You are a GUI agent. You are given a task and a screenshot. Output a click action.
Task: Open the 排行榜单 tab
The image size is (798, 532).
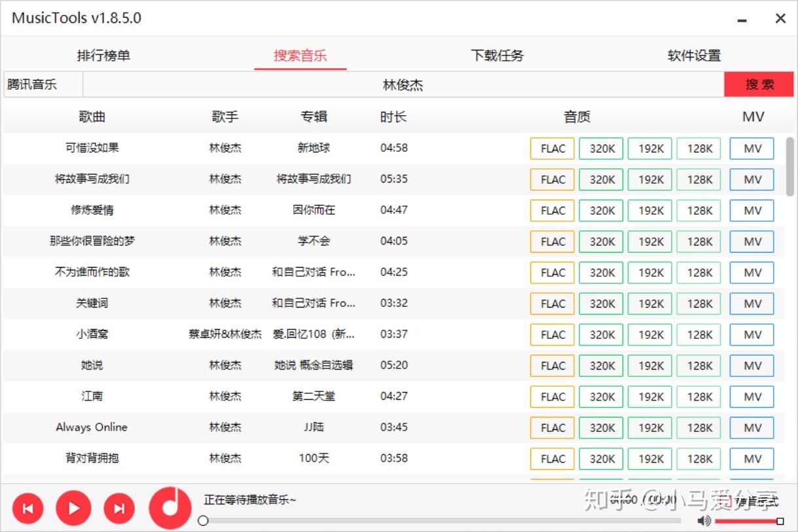point(103,56)
